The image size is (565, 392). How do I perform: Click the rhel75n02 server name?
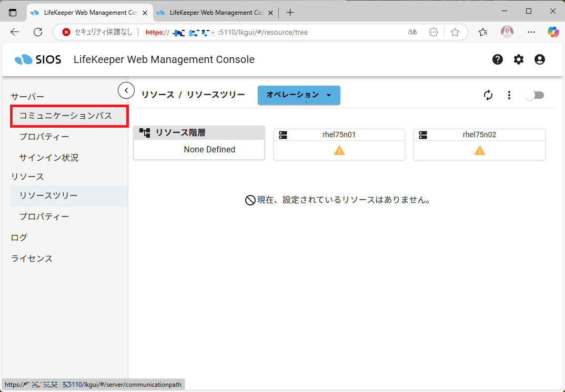point(480,135)
